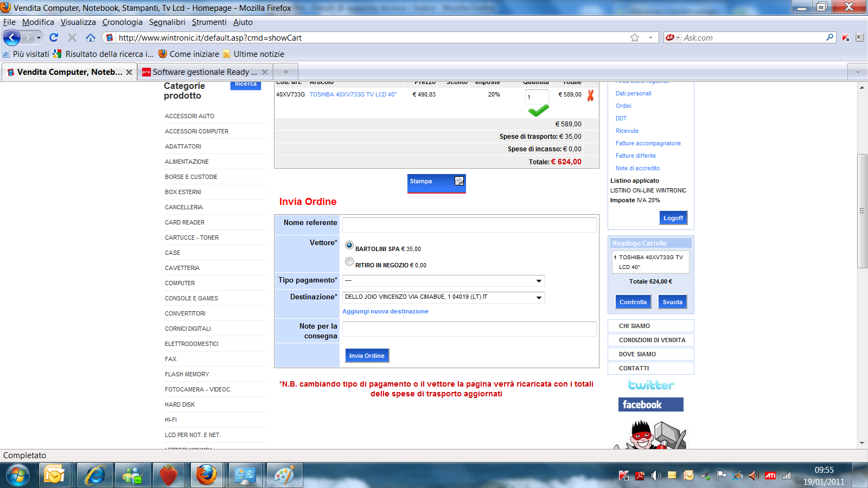Open the Firefox Home page icon

pos(91,37)
